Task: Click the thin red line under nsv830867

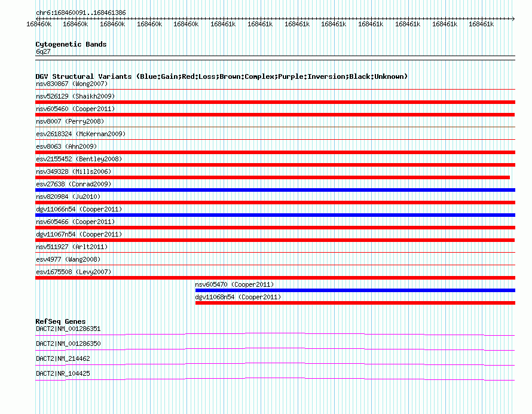Action: click(275, 90)
